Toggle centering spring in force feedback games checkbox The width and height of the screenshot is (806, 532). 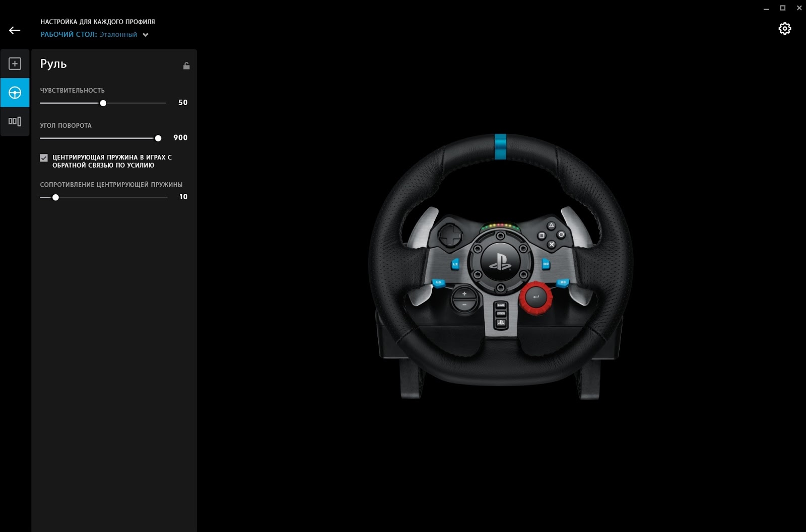tap(44, 158)
